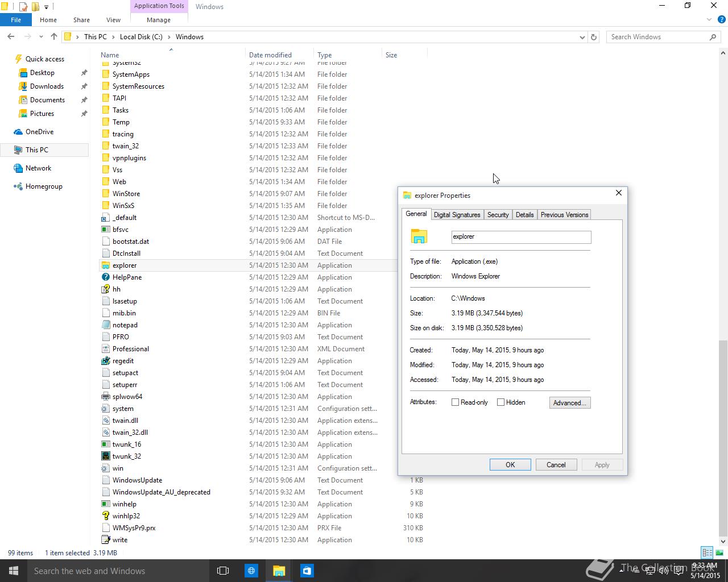Viewport: 728px width, 582px height.
Task: Open Homegroup in navigation pane
Action: click(44, 186)
